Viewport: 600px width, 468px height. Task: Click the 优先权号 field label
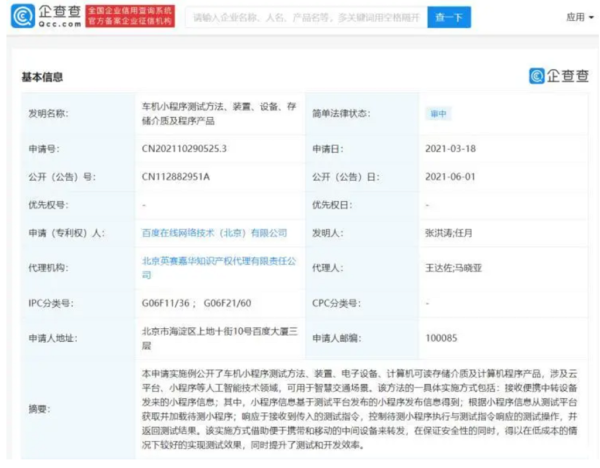(x=48, y=205)
